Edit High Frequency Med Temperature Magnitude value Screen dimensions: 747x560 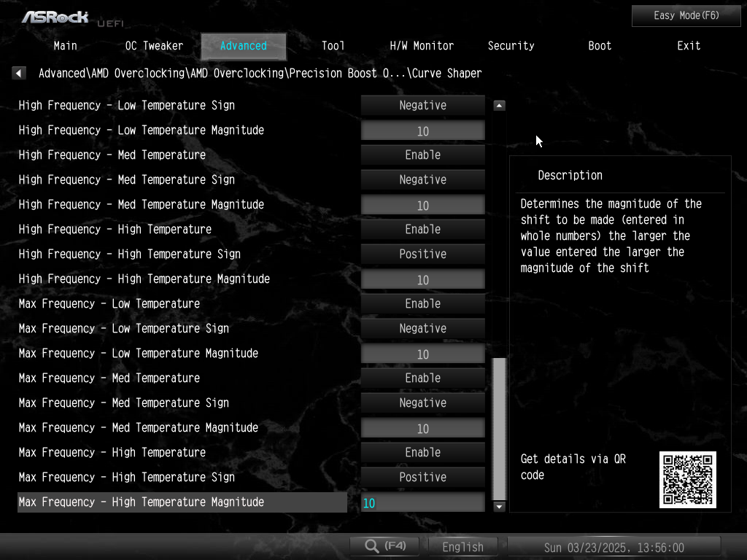click(x=423, y=205)
